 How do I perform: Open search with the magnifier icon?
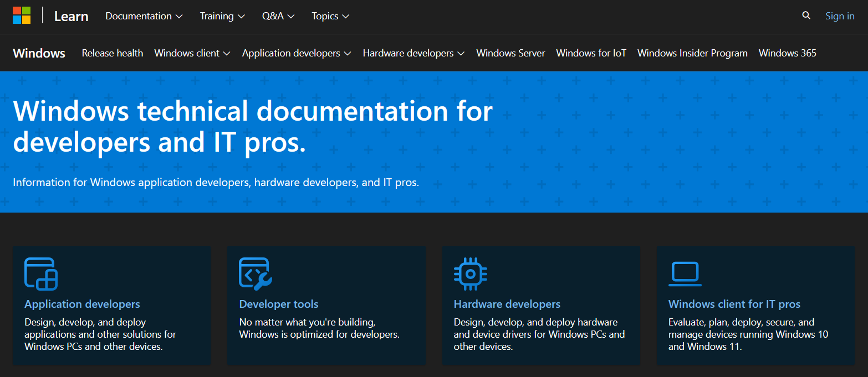(806, 16)
